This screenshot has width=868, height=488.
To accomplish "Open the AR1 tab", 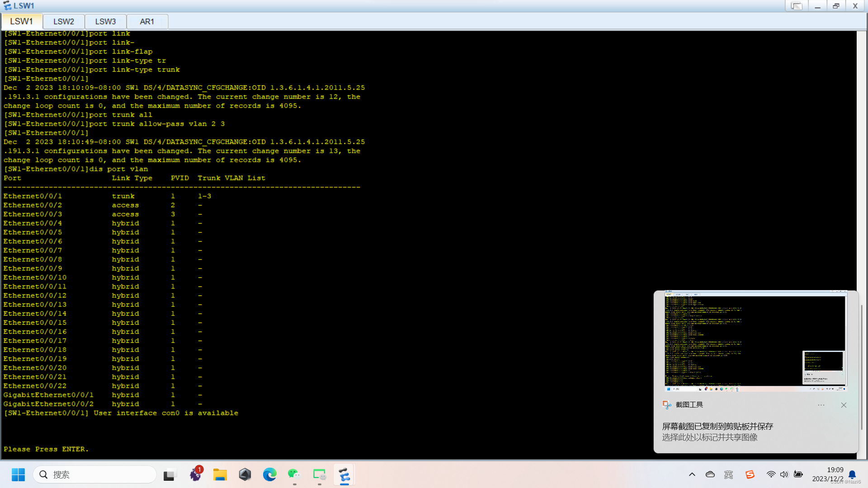I will pos(147,21).
